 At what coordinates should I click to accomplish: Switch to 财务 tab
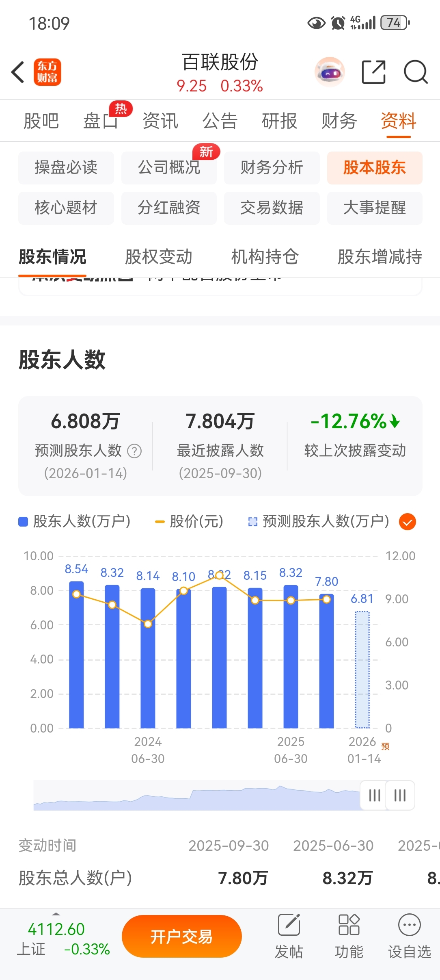click(339, 121)
